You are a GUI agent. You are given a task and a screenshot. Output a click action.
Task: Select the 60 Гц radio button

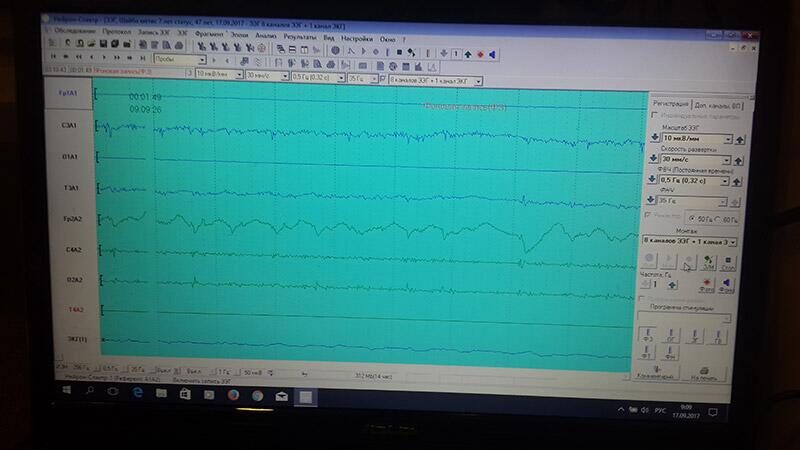click(717, 219)
